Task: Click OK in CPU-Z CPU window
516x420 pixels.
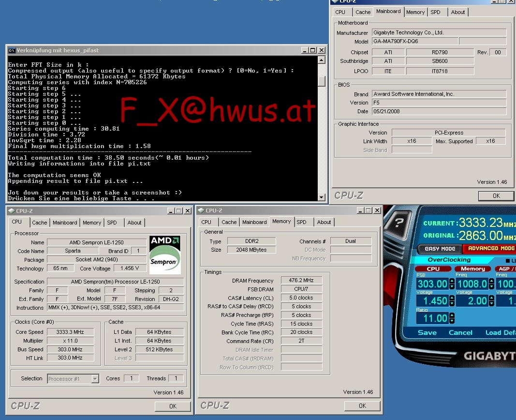Action: (173, 406)
